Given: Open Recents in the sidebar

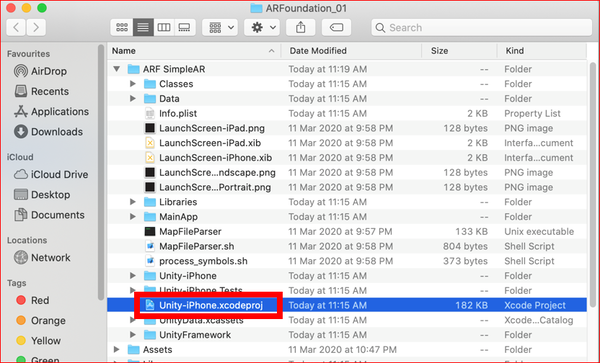Looking at the screenshot, I should pos(41,91).
